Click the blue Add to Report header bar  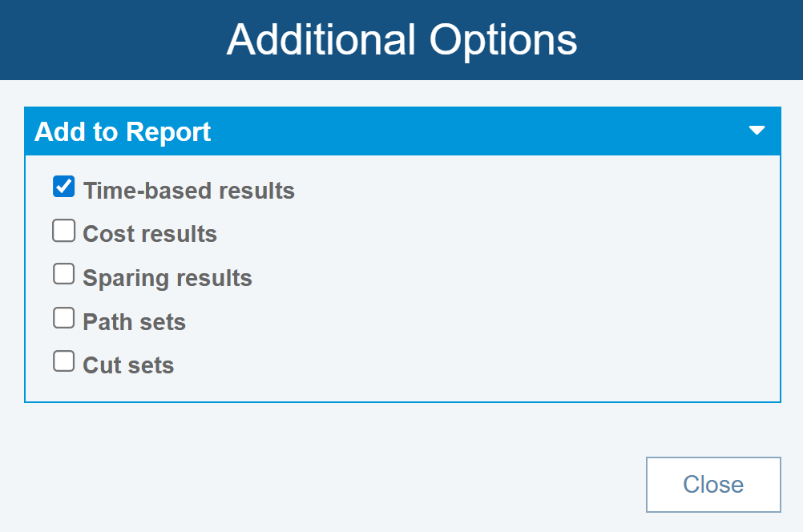[x=481, y=131]
